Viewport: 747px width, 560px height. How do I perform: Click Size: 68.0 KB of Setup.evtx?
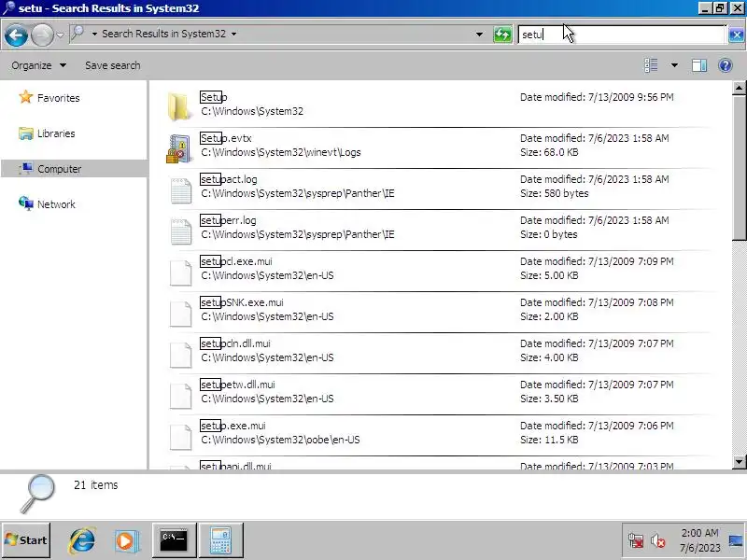point(549,152)
